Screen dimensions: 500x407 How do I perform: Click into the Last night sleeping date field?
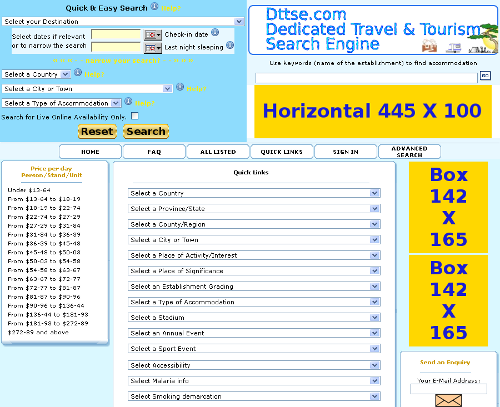(116, 47)
